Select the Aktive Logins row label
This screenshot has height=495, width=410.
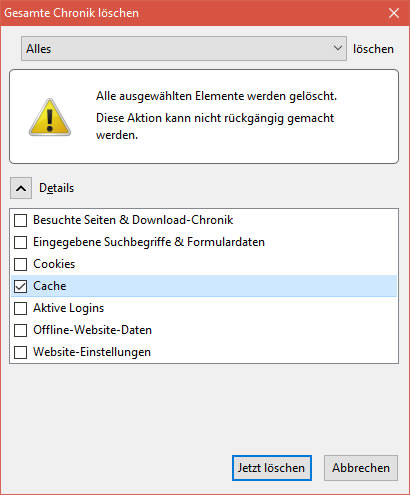pos(68,308)
